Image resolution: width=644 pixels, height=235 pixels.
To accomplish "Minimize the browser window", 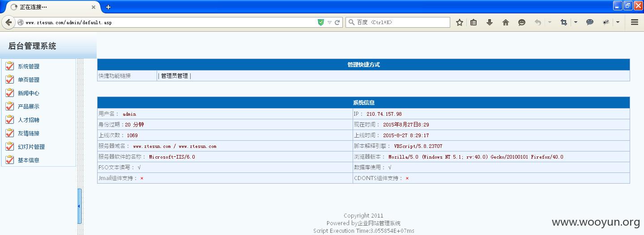I will pyautogui.click(x=618, y=5).
